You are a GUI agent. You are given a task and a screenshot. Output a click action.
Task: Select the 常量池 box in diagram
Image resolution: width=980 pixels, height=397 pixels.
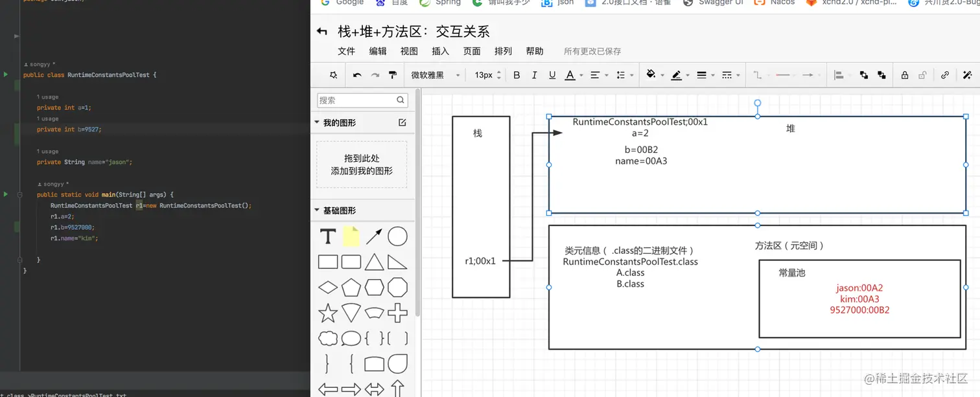859,299
